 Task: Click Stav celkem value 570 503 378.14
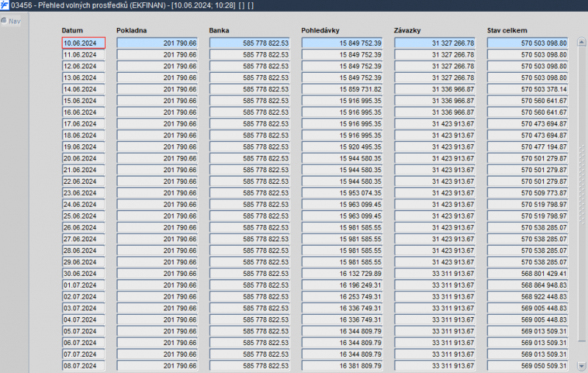pos(528,89)
